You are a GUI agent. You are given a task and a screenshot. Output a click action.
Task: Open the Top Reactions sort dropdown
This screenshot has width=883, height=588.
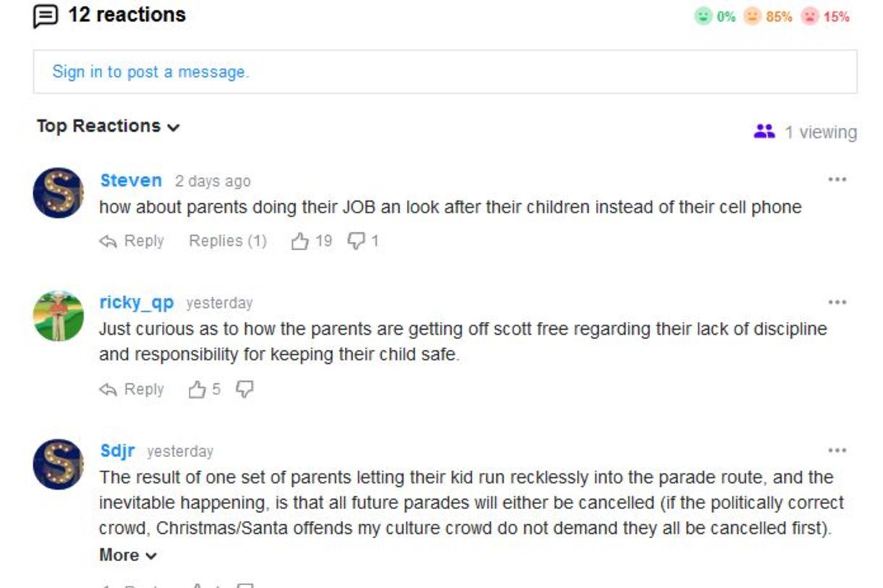(108, 126)
